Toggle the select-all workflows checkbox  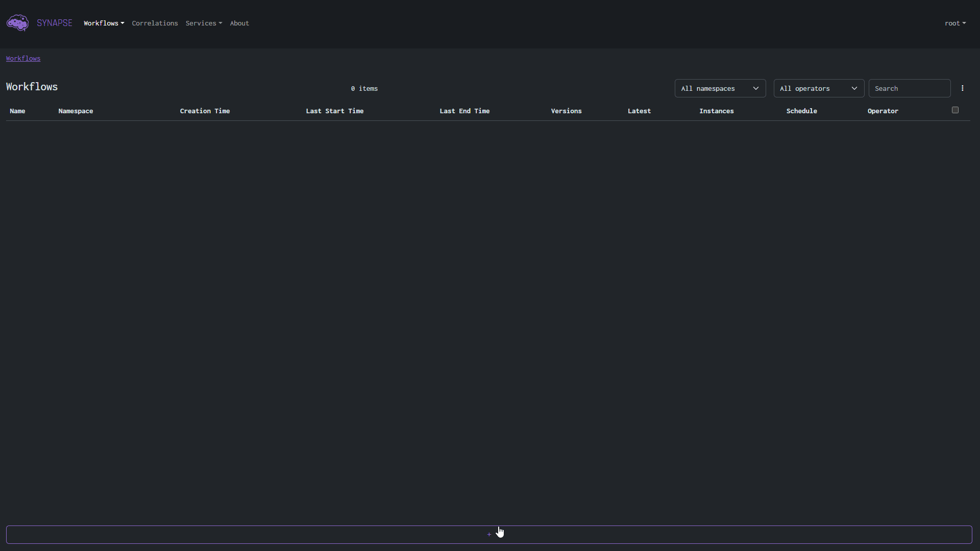(x=955, y=110)
